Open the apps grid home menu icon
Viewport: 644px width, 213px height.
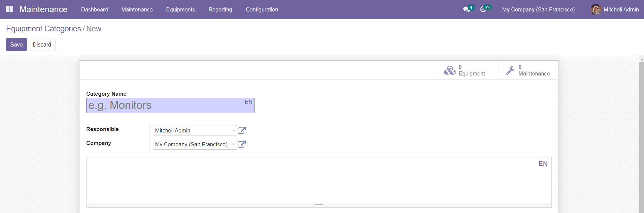(9, 9)
